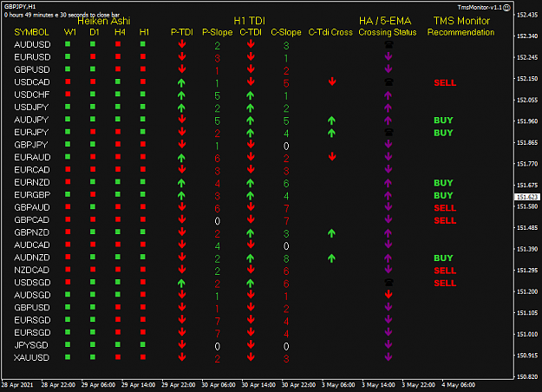Click the Crossing Status column header
Image resolution: width=542 pixels, height=392 pixels.
point(387,32)
